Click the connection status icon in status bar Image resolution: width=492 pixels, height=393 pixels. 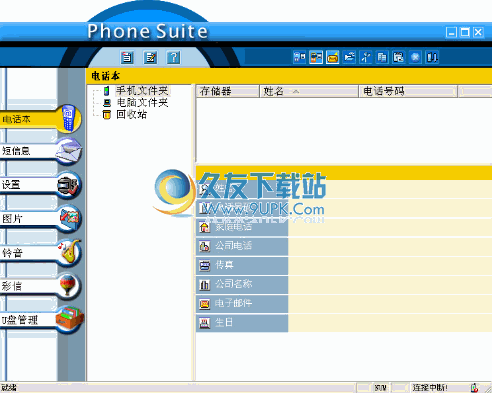coord(474,388)
